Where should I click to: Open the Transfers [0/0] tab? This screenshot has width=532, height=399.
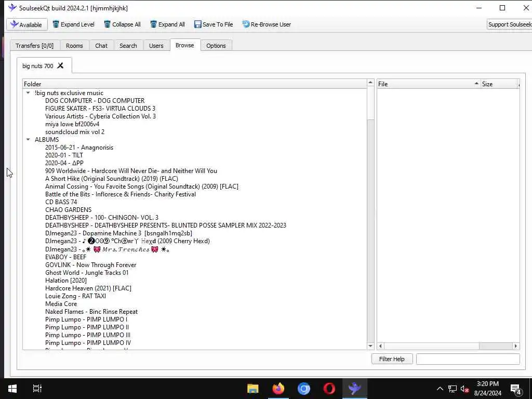click(35, 46)
